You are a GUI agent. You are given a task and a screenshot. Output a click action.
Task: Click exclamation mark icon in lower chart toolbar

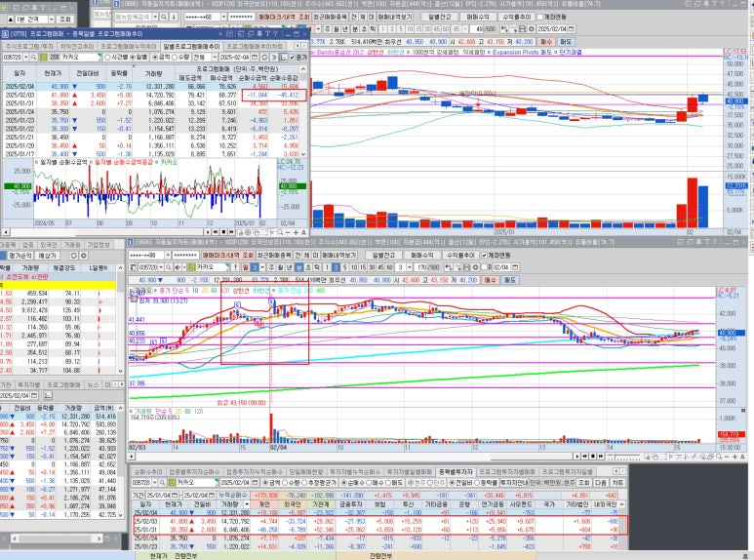(x=235, y=267)
